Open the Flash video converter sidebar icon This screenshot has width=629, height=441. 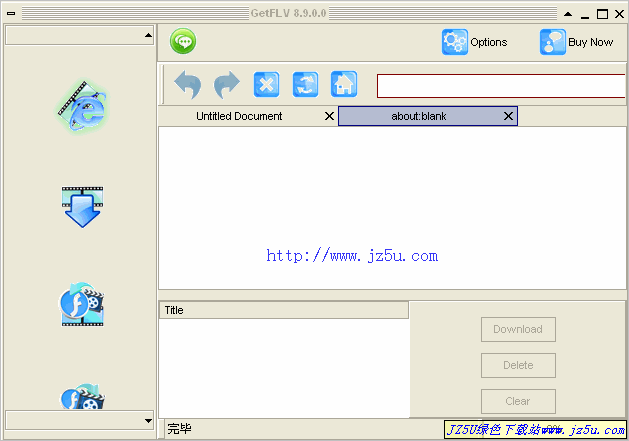tap(82, 305)
